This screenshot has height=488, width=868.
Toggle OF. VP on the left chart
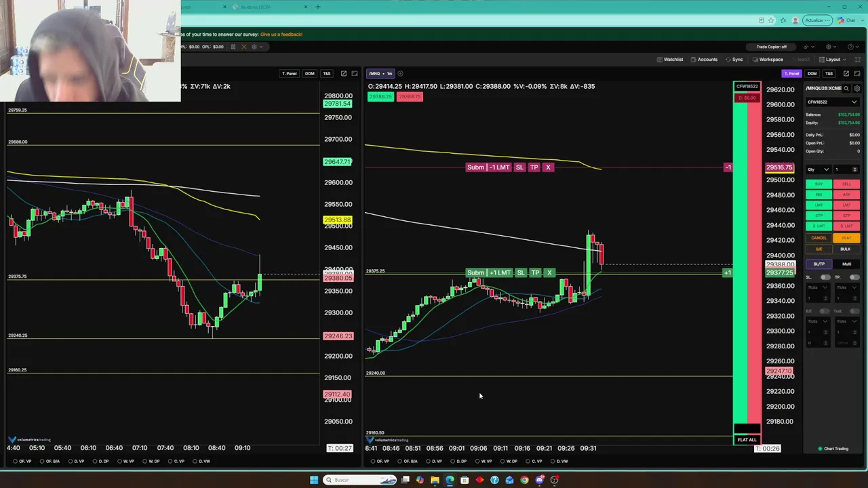[x=23, y=462]
